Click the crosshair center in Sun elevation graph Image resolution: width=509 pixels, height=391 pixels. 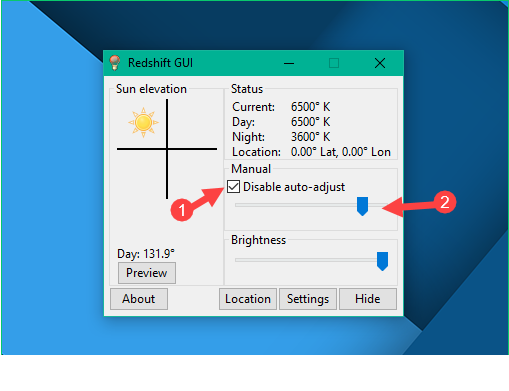167,149
